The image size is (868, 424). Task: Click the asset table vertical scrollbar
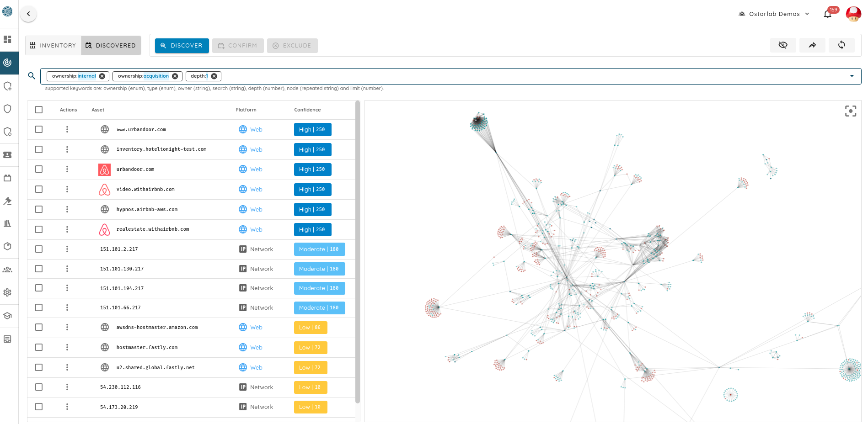358,251
